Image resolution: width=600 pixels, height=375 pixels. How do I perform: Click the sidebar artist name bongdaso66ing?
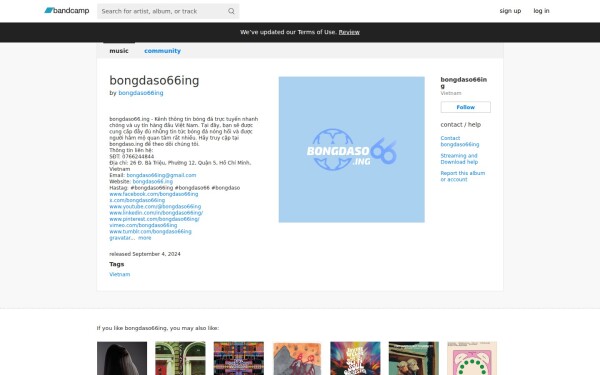pos(463,83)
